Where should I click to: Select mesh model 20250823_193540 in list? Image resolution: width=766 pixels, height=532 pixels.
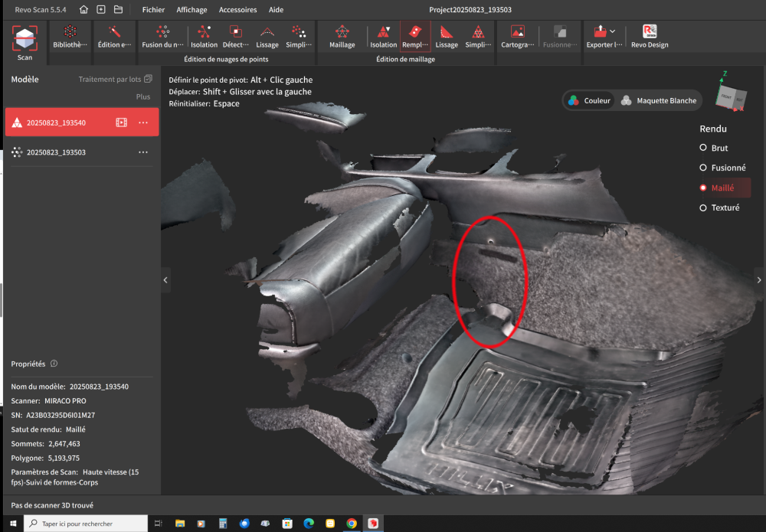(x=82, y=122)
